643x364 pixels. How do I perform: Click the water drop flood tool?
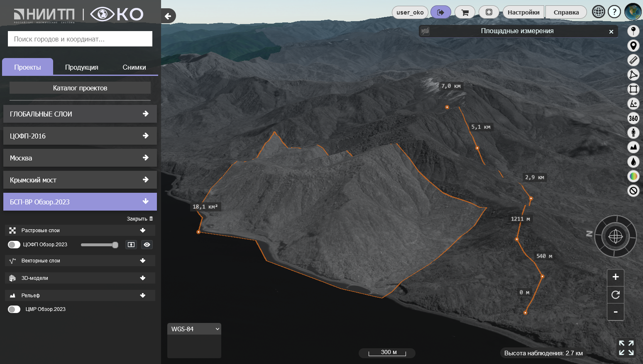coord(633,162)
